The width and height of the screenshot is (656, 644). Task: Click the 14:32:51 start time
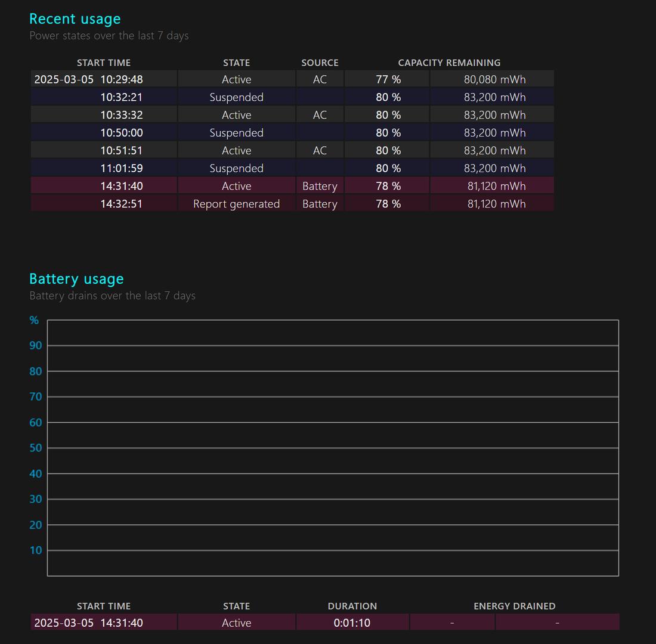[121, 204]
